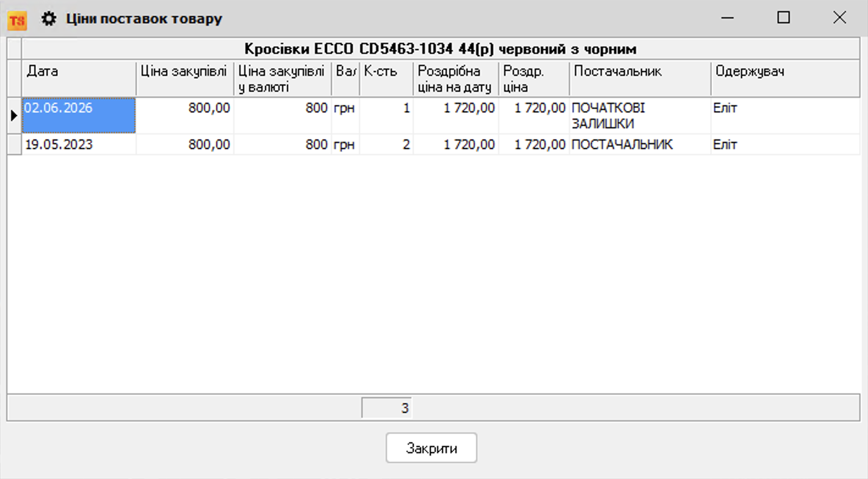Minimize the Ціни поставок товару window
This screenshot has width=868, height=479.
click(x=728, y=18)
